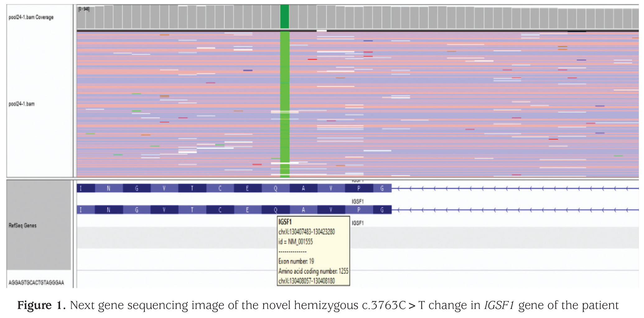Click the AGGAGTGCACTGTAGGGAA sequence text

(x=36, y=282)
